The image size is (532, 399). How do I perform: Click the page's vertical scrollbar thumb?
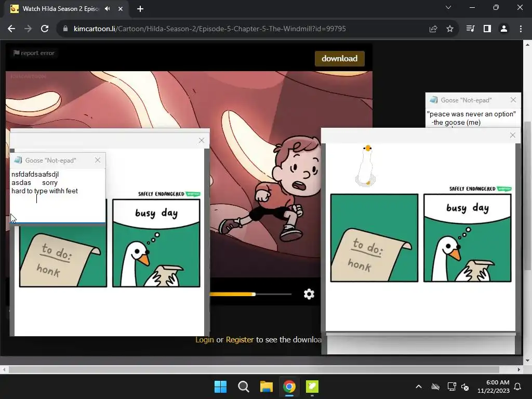click(527, 196)
